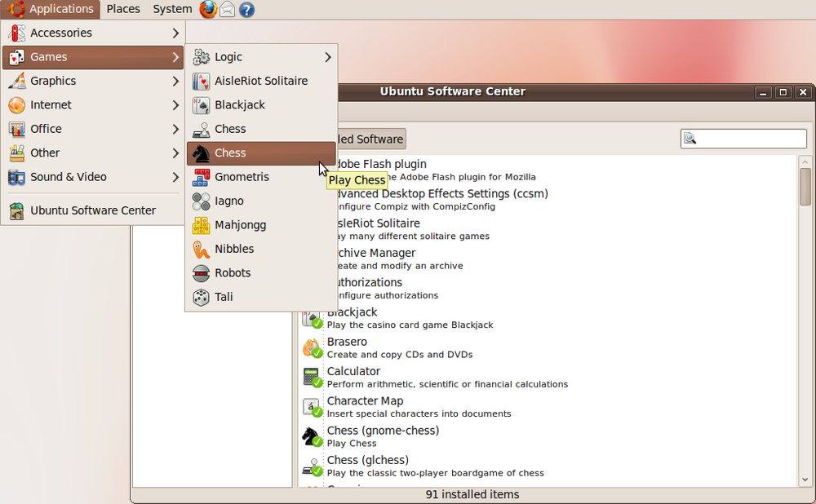Click the scrollbar up arrow in software list

tap(805, 161)
